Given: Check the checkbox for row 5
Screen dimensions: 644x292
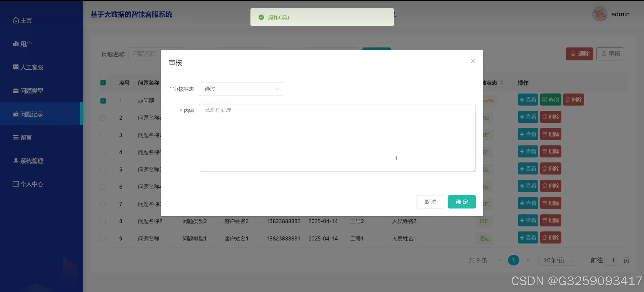Looking at the screenshot, I should tap(103, 170).
